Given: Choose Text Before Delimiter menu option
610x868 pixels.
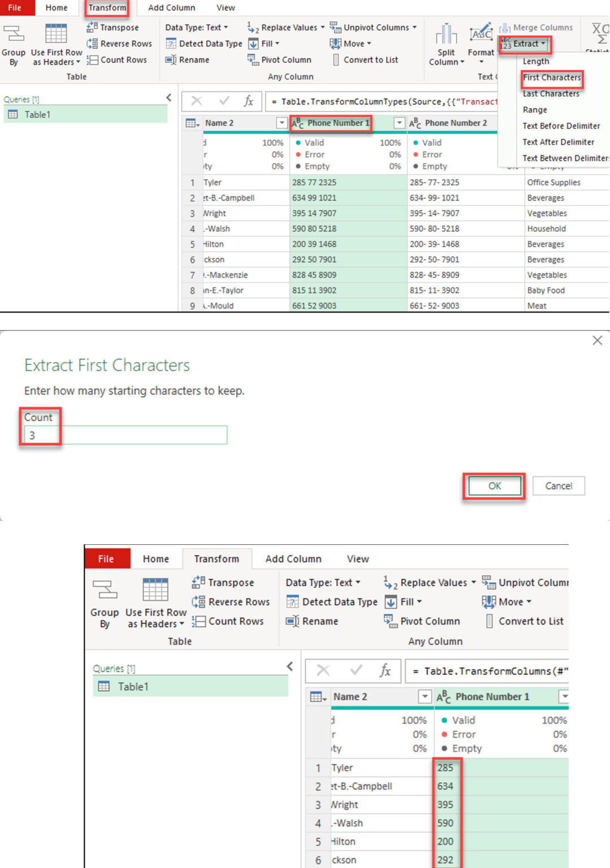Looking at the screenshot, I should 561,126.
